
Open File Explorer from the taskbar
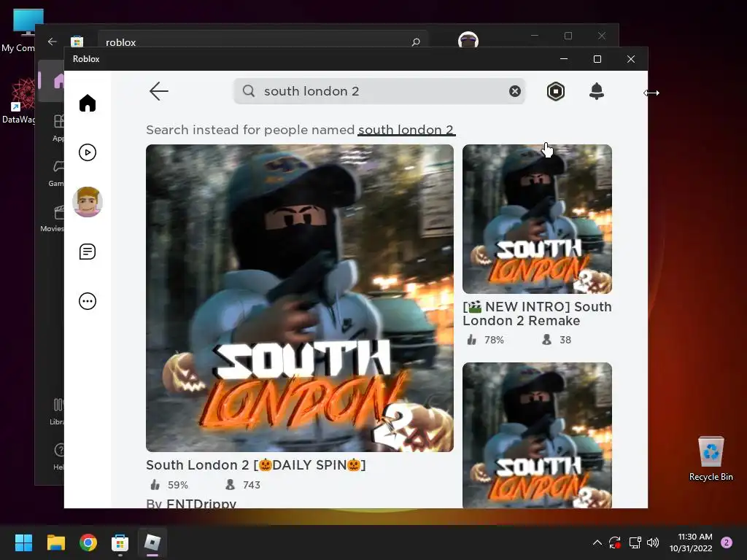tap(55, 542)
